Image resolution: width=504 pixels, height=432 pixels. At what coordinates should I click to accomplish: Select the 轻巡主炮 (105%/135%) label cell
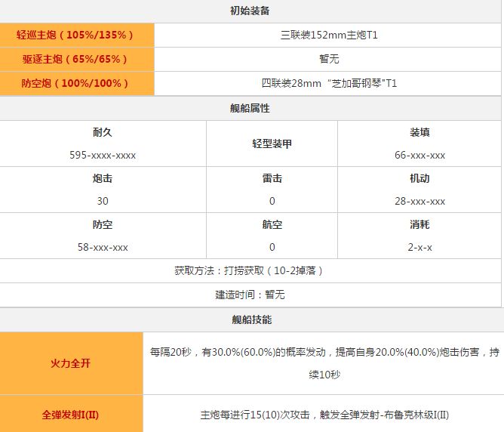76,35
